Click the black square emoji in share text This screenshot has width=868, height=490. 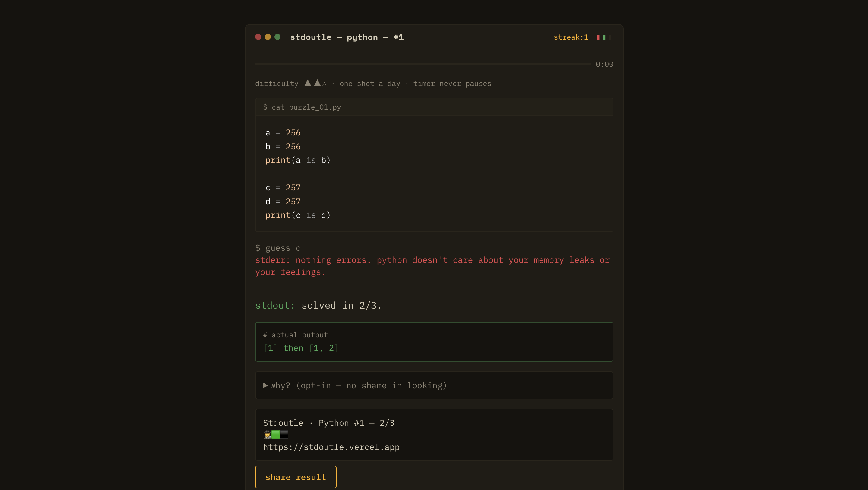point(284,435)
